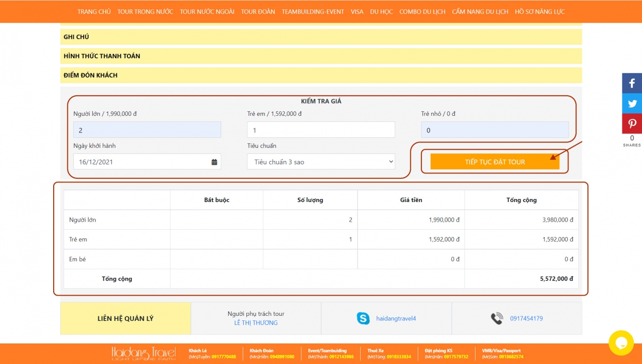Click phone number 0917454179 link
Image resolution: width=642 pixels, height=364 pixels.
pyautogui.click(x=526, y=318)
